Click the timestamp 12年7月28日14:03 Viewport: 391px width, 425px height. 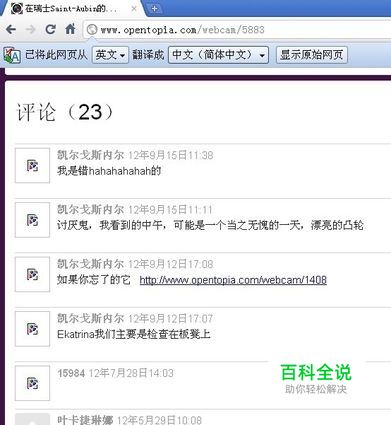131,373
